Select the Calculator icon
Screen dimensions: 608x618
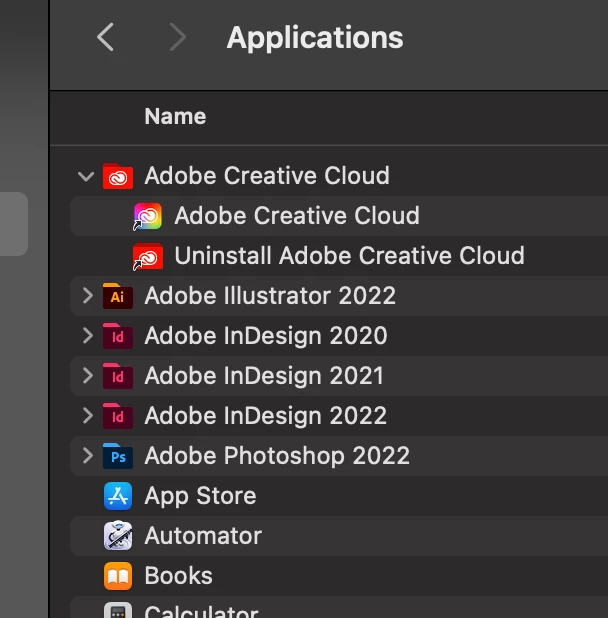tap(118, 610)
